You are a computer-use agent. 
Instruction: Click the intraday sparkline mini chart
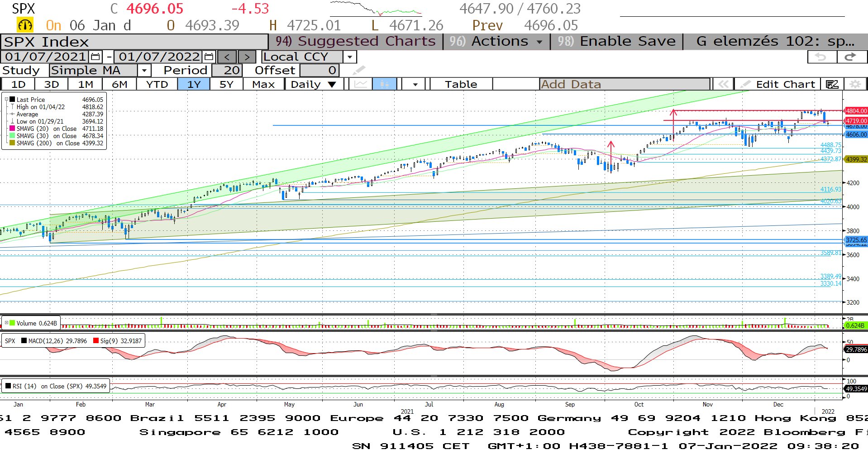click(376, 9)
